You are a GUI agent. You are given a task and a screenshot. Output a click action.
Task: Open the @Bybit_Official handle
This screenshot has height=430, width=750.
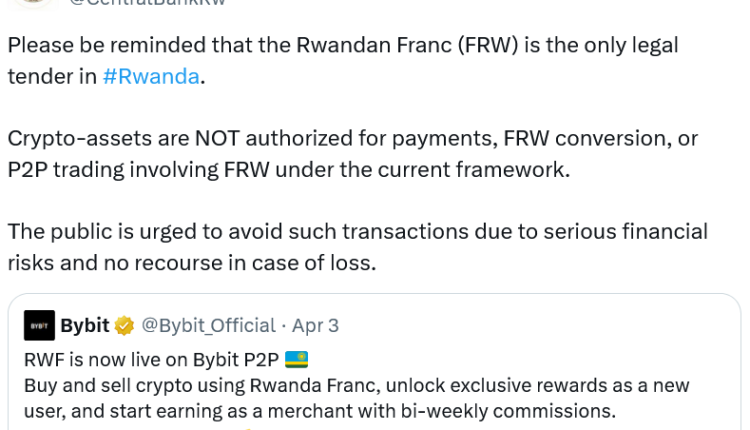[x=208, y=325]
